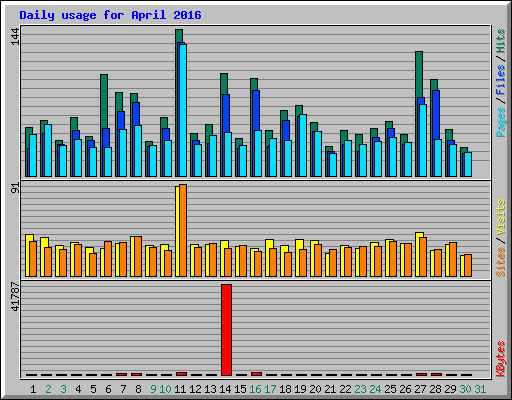Click day label '14' on the x-axis
Viewport: 512px width, 400px height.
(225, 389)
